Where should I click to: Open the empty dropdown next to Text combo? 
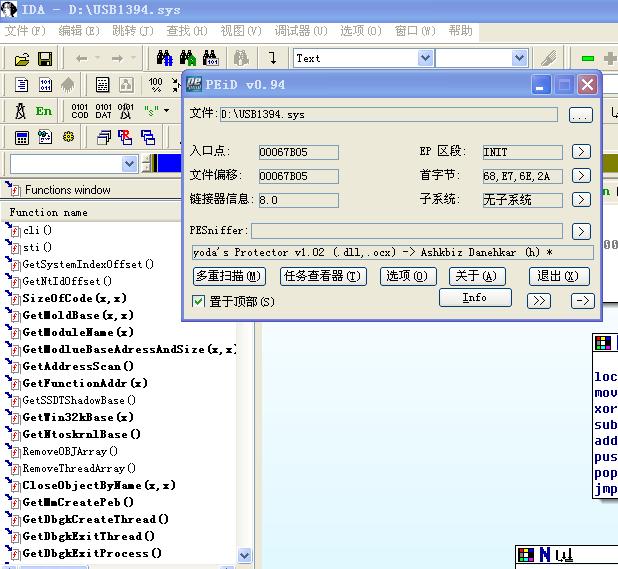[x=519, y=58]
